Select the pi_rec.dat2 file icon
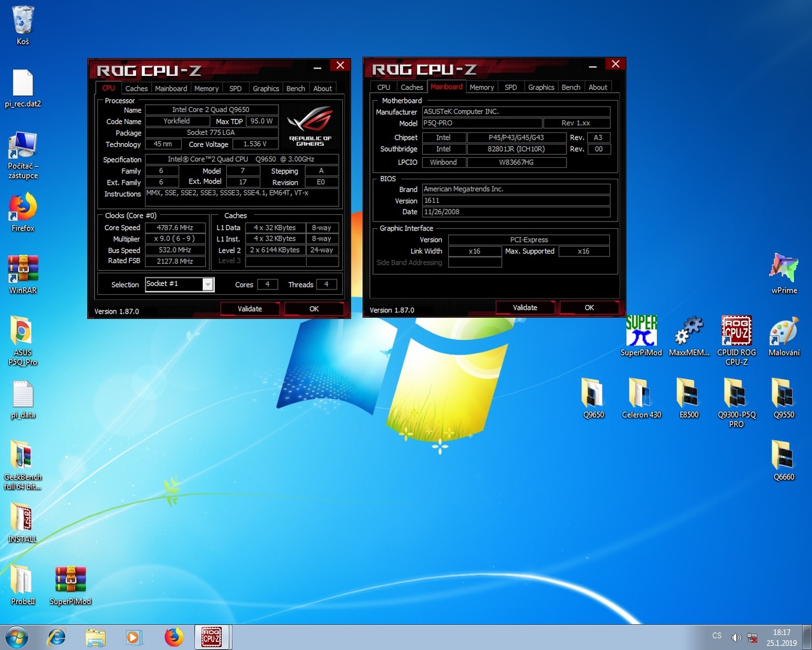Viewport: 812px width, 650px height. pos(23,88)
